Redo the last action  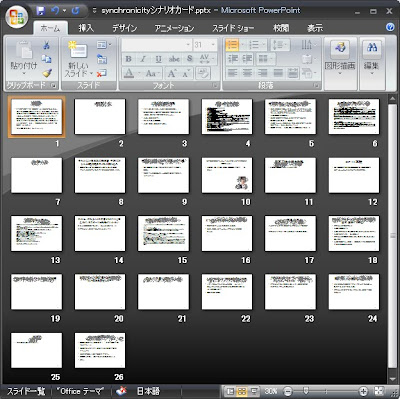[75, 11]
